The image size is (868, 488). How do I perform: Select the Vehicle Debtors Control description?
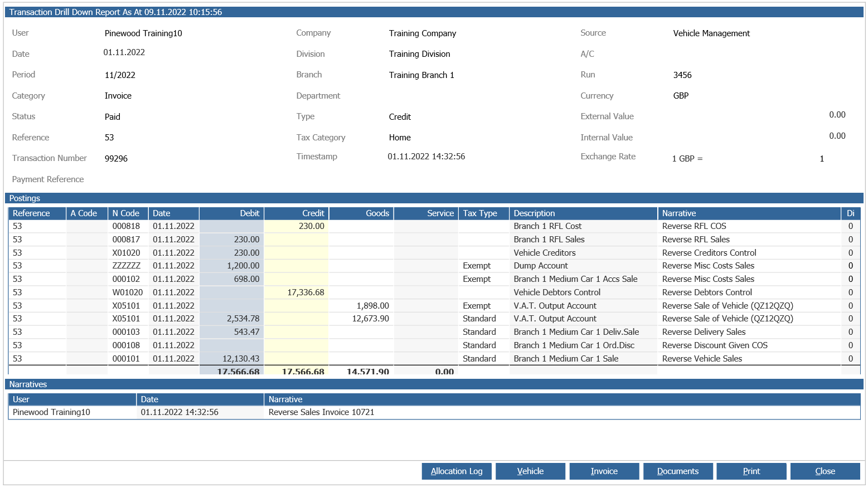(x=557, y=292)
